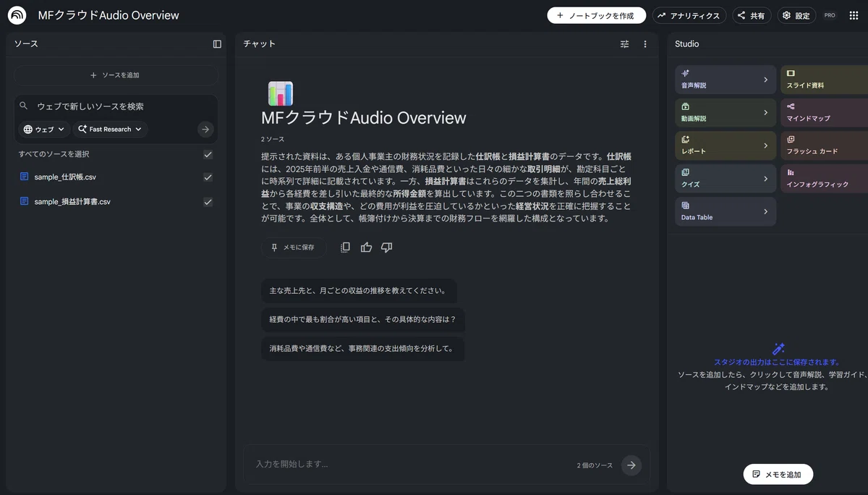Expand 音声解説 options chevron
The height and width of the screenshot is (495, 868).
click(766, 80)
